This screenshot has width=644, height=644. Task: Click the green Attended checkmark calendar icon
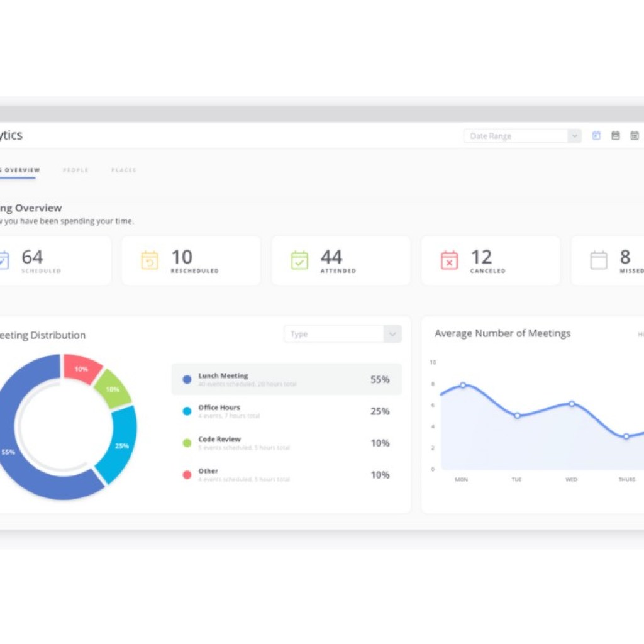pos(299,260)
